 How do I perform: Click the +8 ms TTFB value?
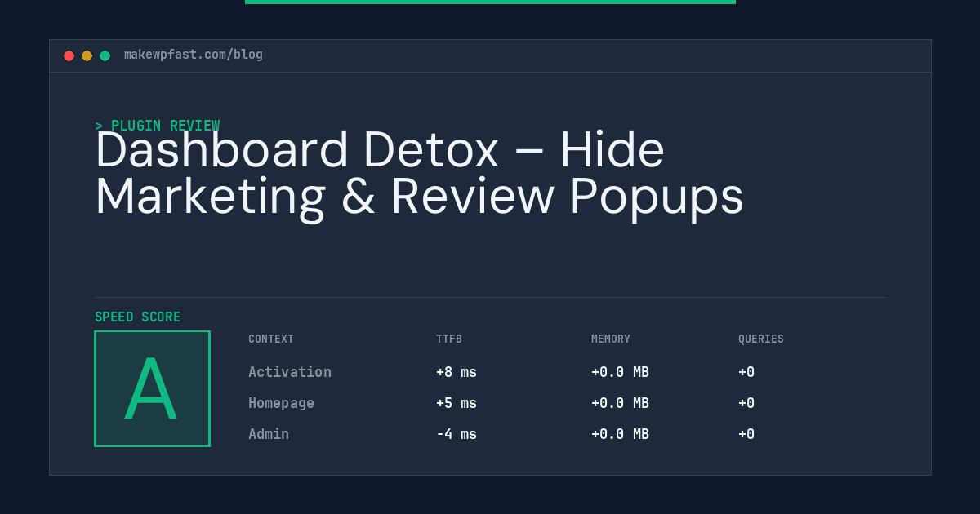click(457, 372)
